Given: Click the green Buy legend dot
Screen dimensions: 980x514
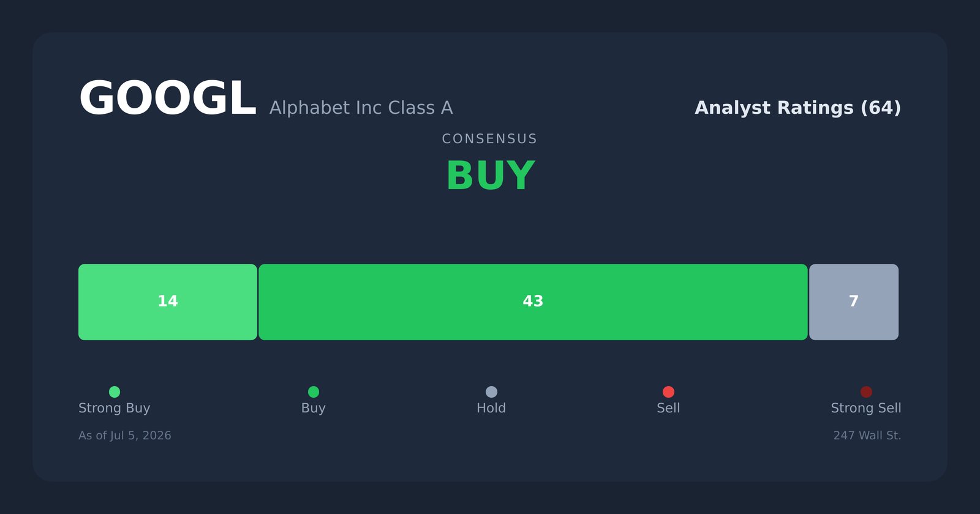Looking at the screenshot, I should click(314, 392).
